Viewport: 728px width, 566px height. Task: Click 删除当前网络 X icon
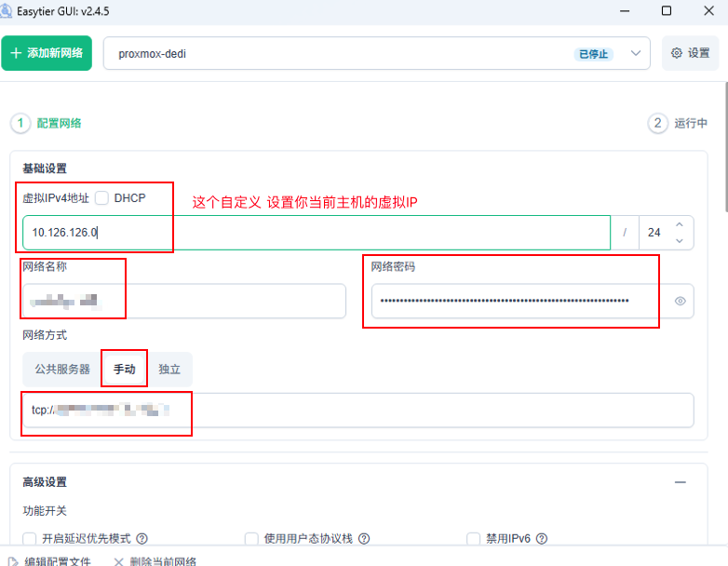pyautogui.click(x=118, y=561)
